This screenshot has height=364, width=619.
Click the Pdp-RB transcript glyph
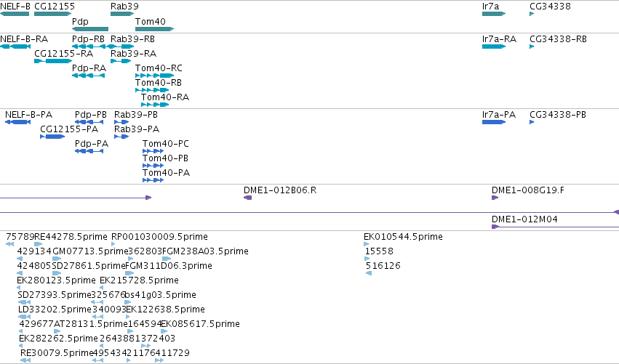tap(89, 46)
